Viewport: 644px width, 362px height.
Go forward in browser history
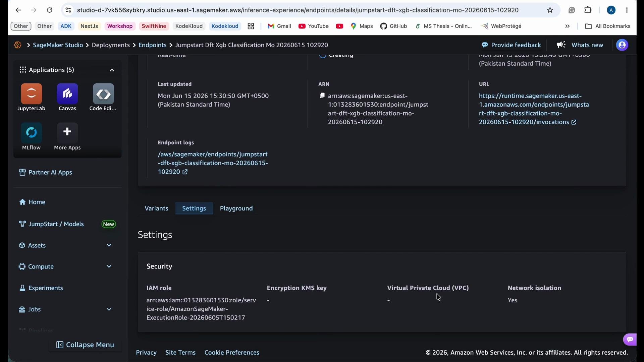(34, 10)
